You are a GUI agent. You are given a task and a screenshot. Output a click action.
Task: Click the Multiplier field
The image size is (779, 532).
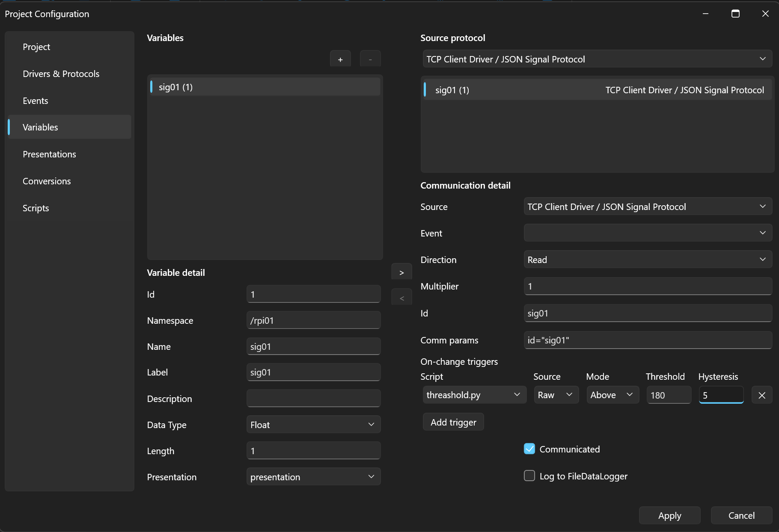648,286
